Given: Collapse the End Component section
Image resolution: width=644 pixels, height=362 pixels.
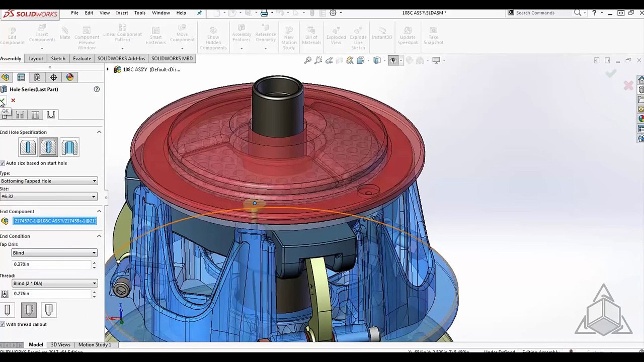Looking at the screenshot, I should [x=99, y=212].
